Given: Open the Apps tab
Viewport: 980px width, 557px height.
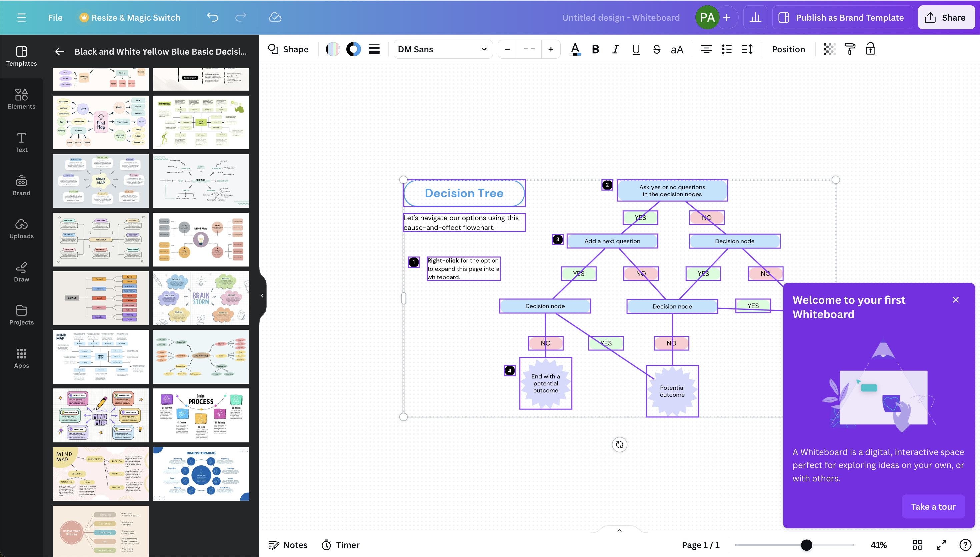Looking at the screenshot, I should pyautogui.click(x=21, y=358).
